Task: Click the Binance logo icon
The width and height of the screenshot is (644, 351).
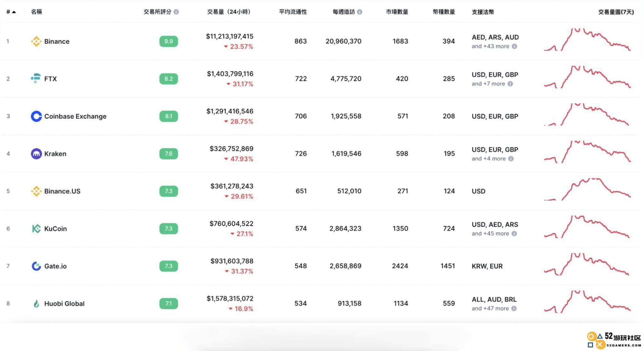Action: [36, 41]
